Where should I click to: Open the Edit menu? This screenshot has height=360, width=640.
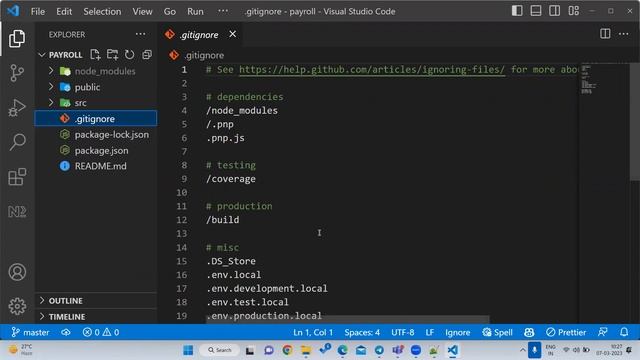pos(64,11)
